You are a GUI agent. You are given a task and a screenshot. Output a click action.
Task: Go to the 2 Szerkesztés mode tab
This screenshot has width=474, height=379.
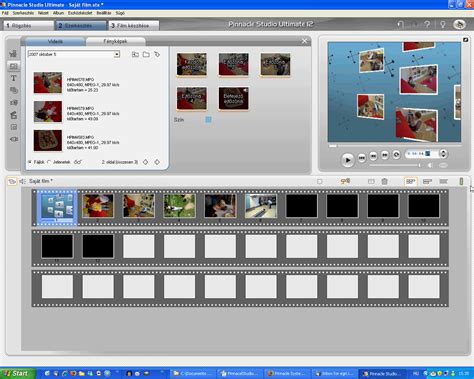point(81,26)
